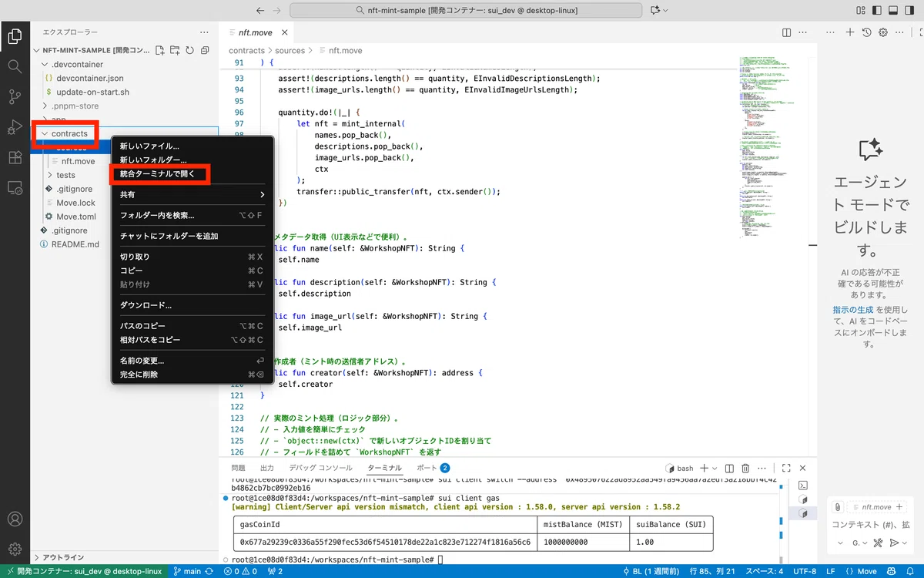Open the Extensions view
924x578 pixels.
(x=15, y=157)
